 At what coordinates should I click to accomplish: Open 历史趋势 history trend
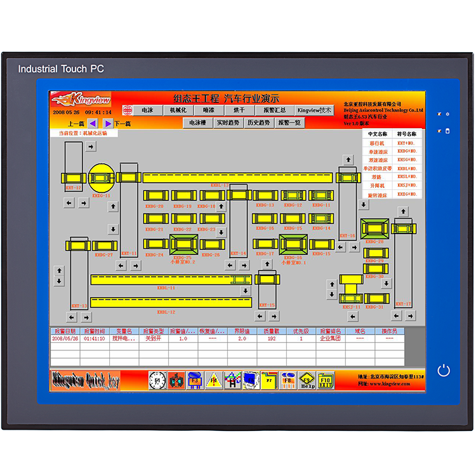click(x=258, y=122)
